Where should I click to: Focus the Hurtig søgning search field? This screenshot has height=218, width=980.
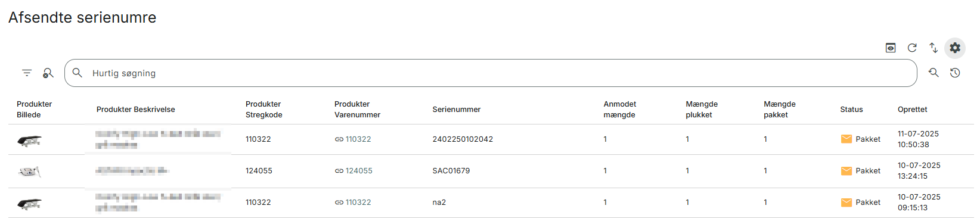coord(491,73)
